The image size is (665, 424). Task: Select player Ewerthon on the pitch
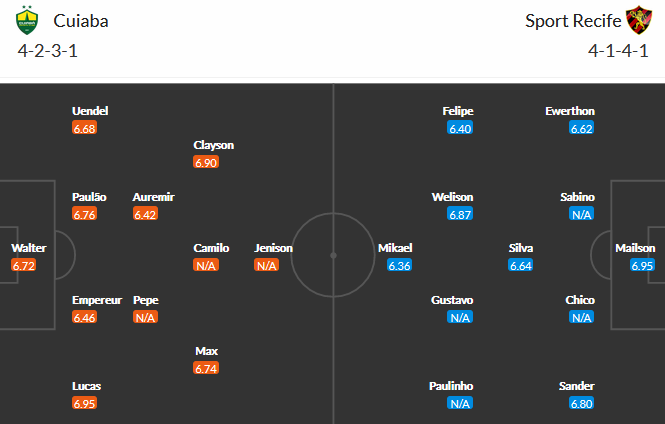pyautogui.click(x=570, y=111)
